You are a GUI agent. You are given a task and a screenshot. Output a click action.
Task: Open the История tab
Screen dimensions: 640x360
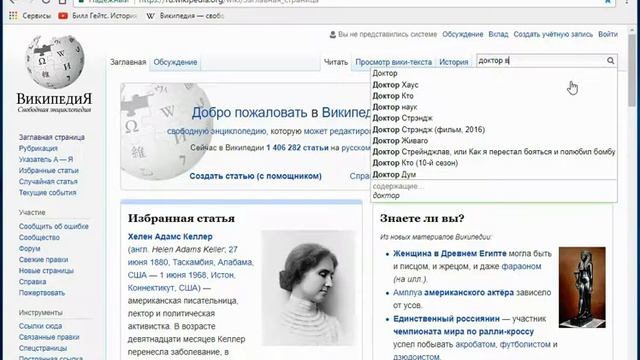453,62
